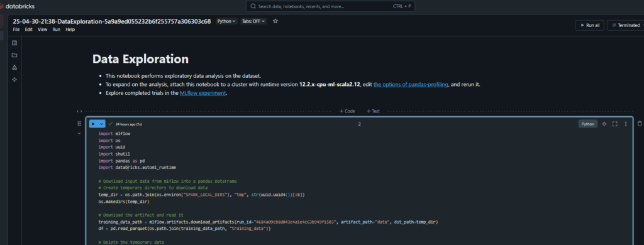
Task: Open the run options arrow beside play
Action: tap(102, 124)
